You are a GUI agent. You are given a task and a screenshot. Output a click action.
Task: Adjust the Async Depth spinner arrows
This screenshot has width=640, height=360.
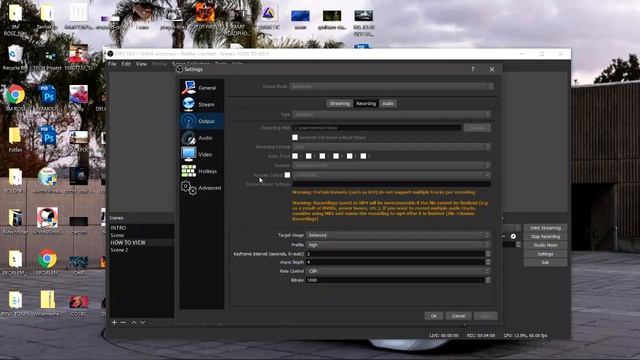coord(488,262)
